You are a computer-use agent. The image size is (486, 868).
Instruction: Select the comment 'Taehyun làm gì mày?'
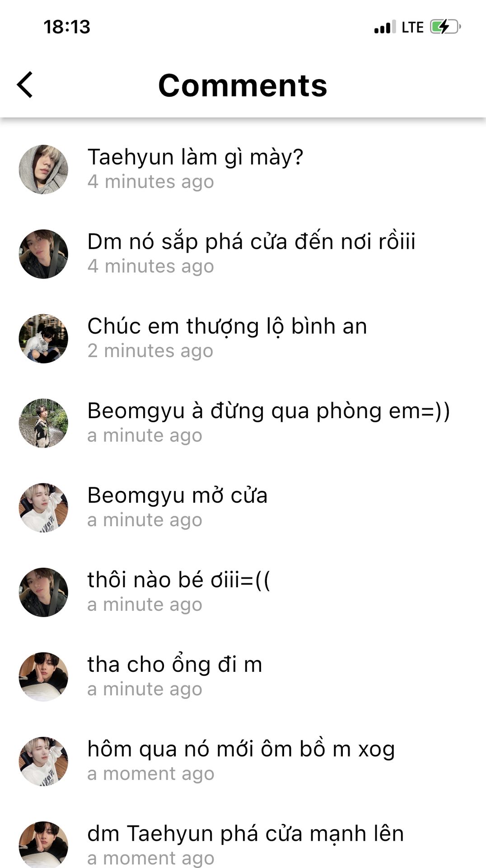tap(195, 158)
